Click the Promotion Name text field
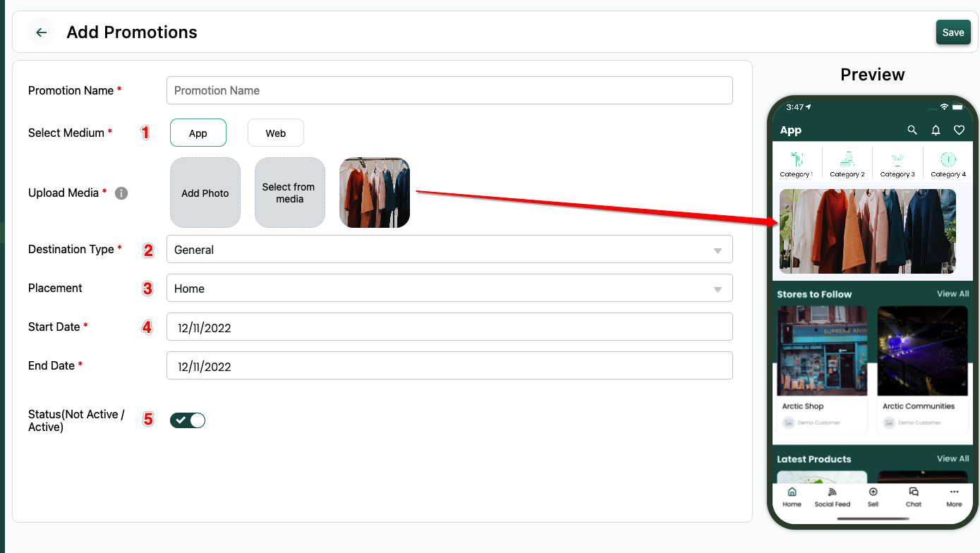This screenshot has height=553, width=980. [x=449, y=90]
